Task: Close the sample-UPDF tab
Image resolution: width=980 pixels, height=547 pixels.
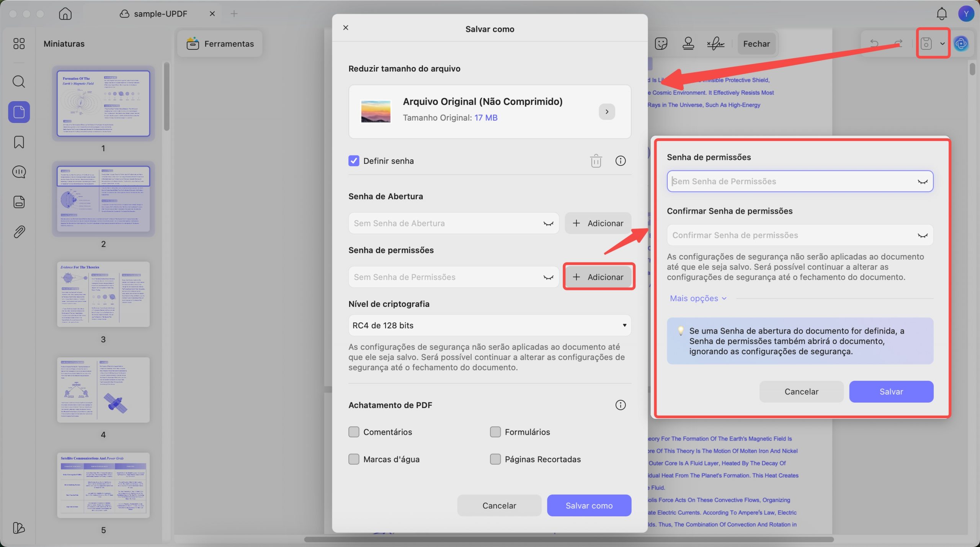Action: point(212,14)
